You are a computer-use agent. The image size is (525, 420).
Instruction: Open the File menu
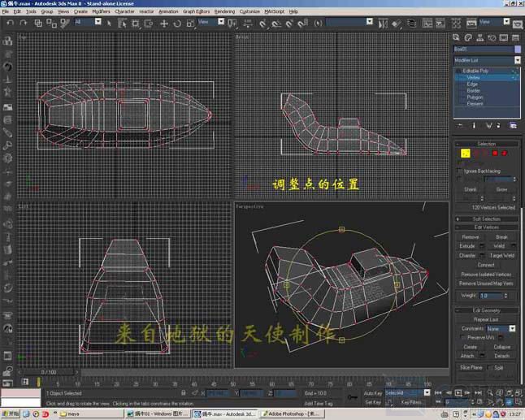click(x=6, y=11)
